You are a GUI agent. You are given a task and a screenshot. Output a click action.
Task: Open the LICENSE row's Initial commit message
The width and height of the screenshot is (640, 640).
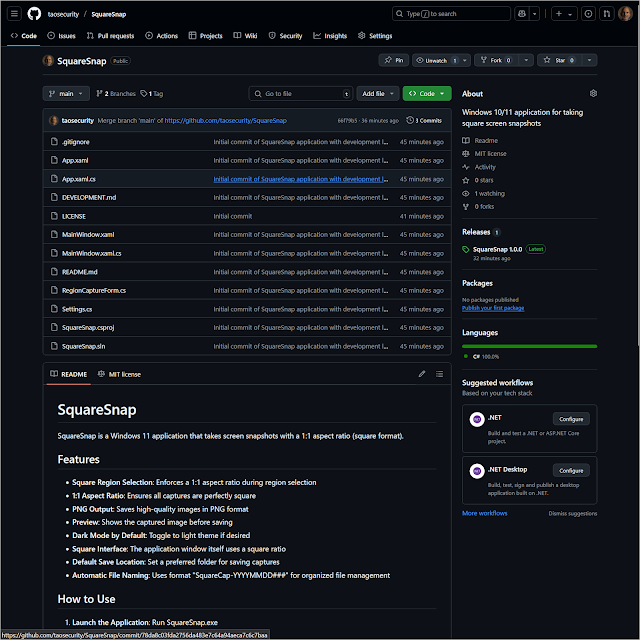click(233, 216)
